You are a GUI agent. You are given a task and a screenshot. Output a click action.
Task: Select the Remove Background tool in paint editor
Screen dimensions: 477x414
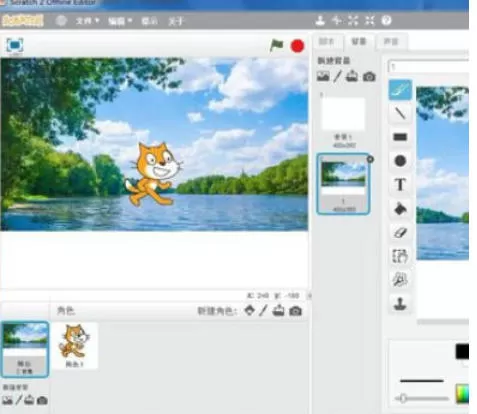pyautogui.click(x=400, y=280)
